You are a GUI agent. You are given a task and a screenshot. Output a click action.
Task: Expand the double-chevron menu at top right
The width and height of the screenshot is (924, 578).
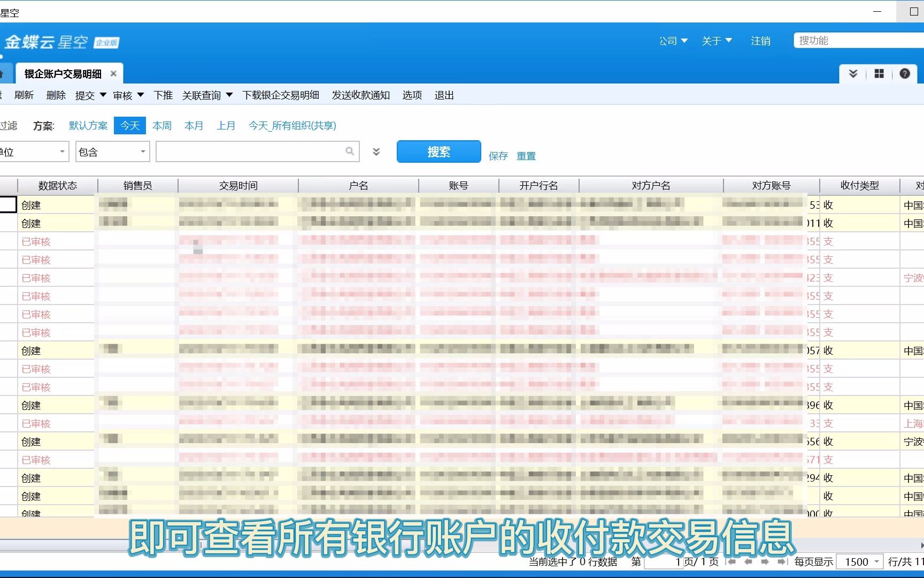[853, 74]
